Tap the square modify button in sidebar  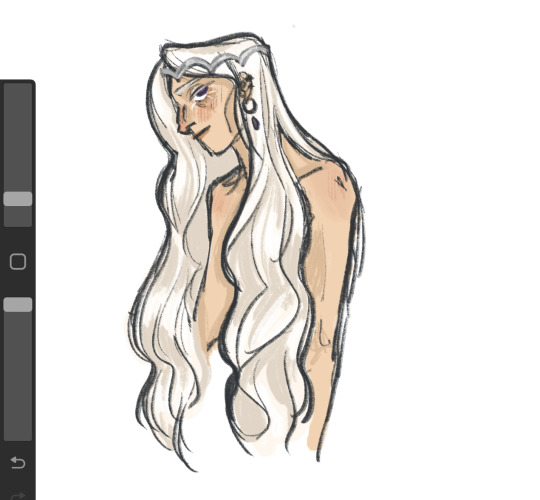[x=18, y=262]
